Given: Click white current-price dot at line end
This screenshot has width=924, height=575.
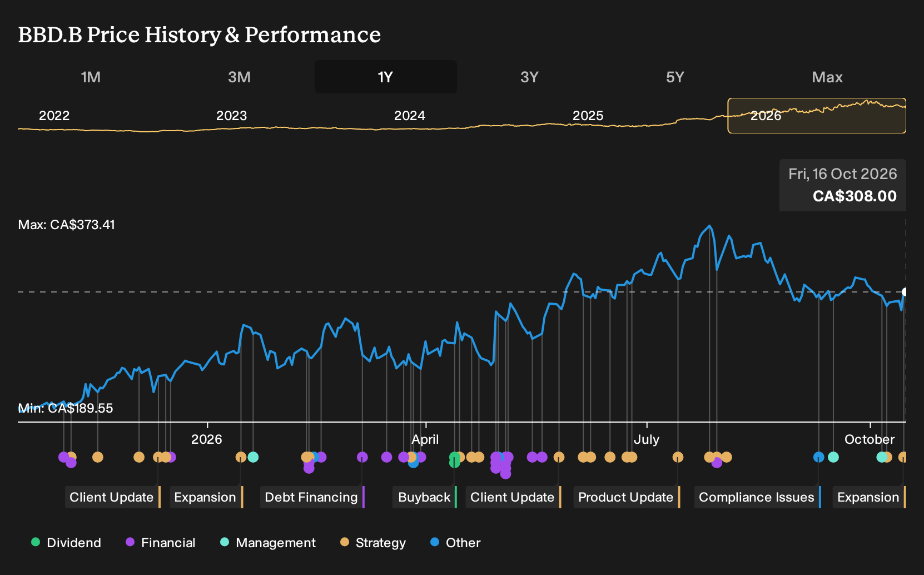Looking at the screenshot, I should pyautogui.click(x=905, y=292).
